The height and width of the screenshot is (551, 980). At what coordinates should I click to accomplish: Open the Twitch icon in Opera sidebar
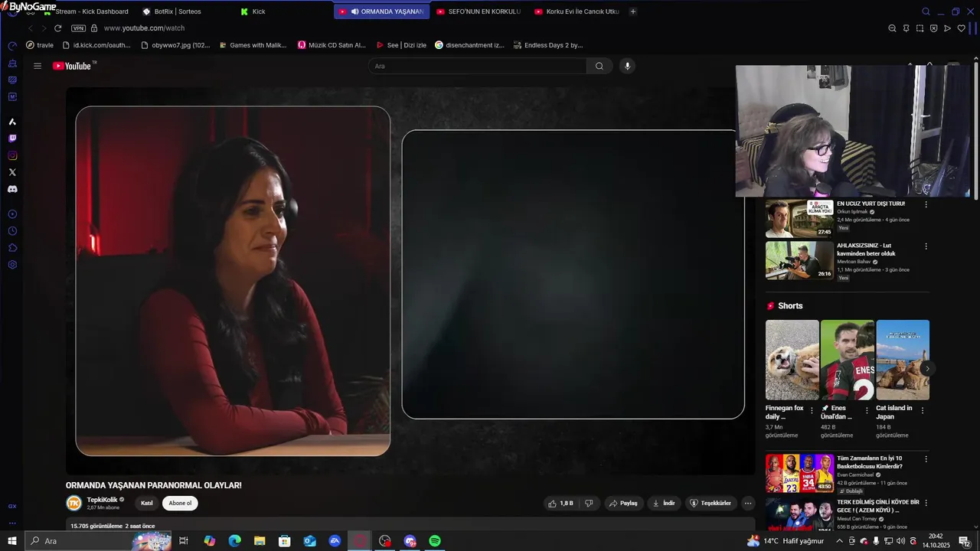12,139
